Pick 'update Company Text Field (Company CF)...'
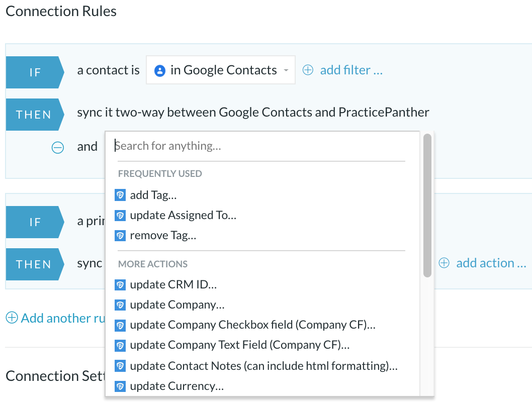 coord(240,345)
